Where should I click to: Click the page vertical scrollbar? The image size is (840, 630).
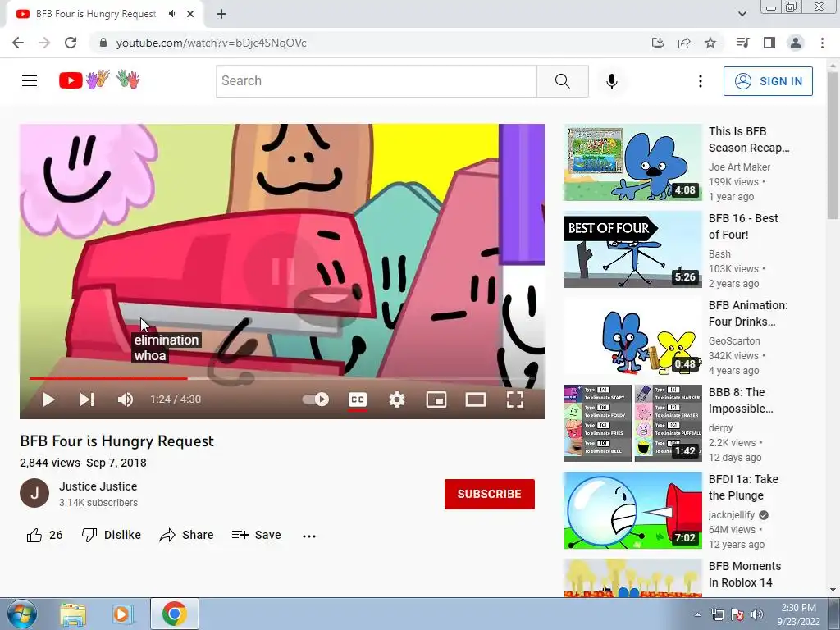[833, 146]
